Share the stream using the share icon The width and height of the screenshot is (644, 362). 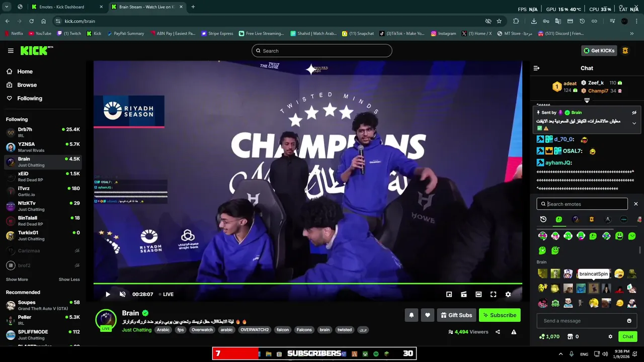498,332
